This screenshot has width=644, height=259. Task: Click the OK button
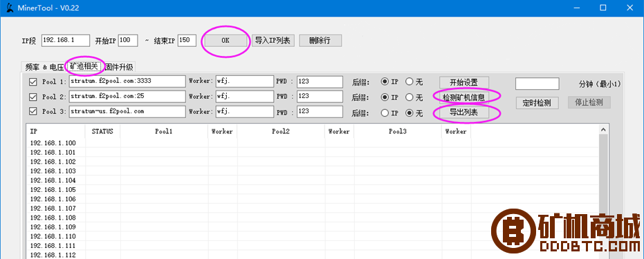point(226,41)
